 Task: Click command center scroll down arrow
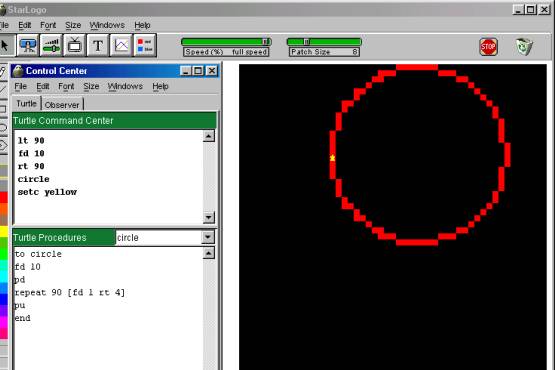pos(209,217)
